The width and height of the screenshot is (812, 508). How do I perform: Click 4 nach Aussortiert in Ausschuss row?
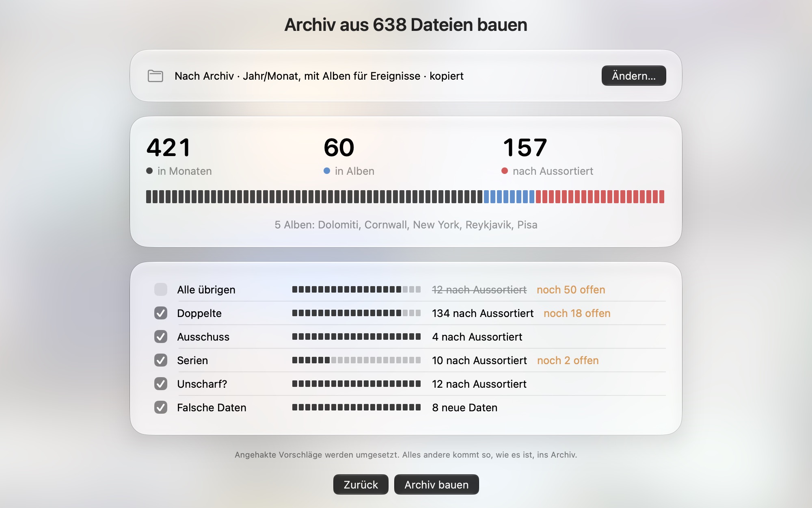pos(477,337)
